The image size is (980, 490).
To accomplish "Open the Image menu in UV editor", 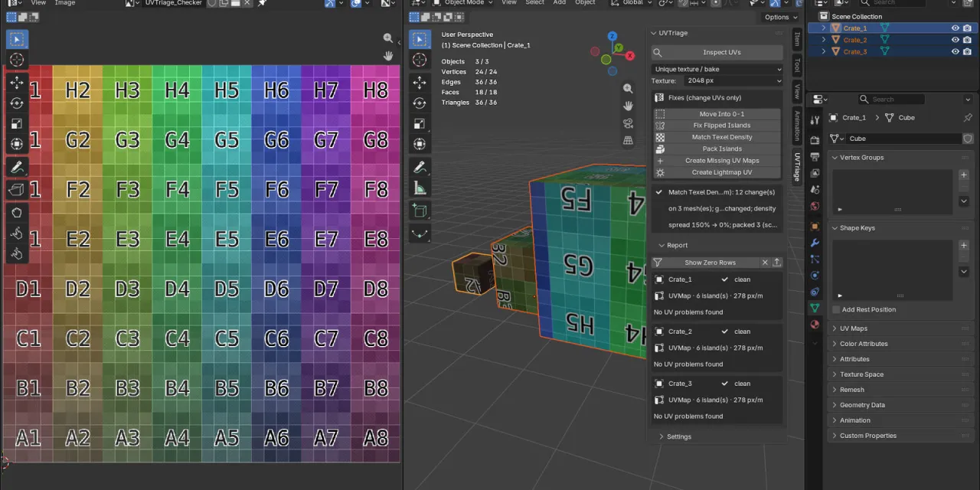I will (x=65, y=3).
